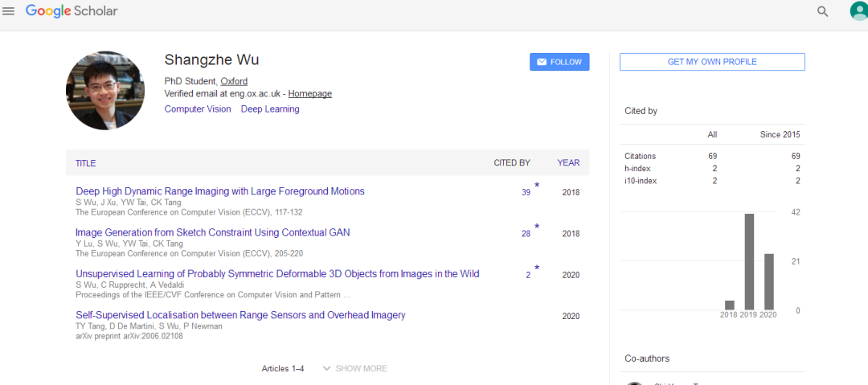Expand the article list with Show More
Image resolution: width=868 pixels, height=385 pixels.
coord(354,368)
